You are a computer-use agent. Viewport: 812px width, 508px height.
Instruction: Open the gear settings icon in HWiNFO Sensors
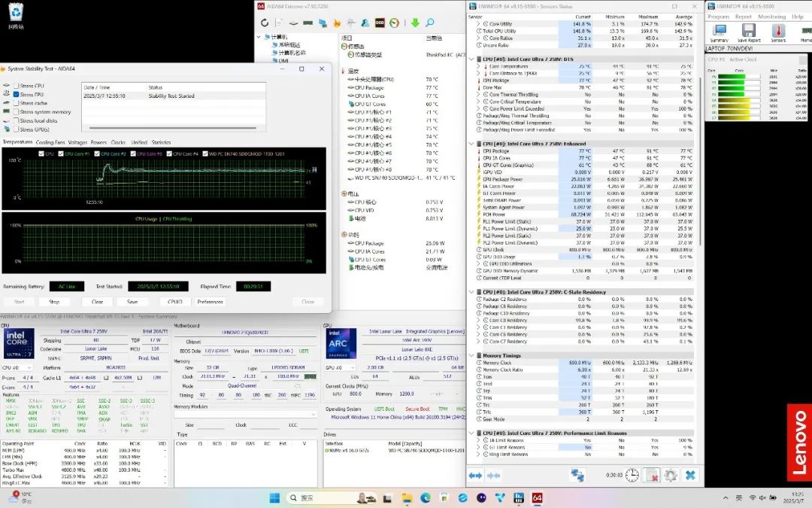click(x=670, y=475)
